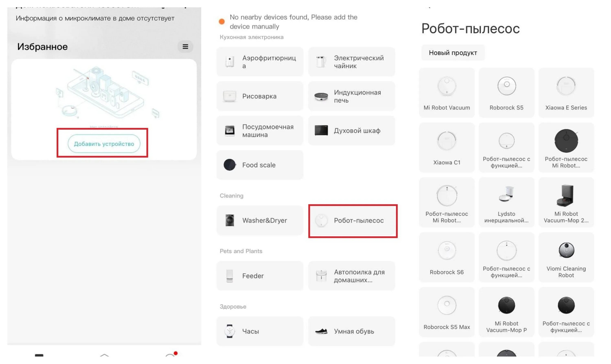Open the Washer&Dryer category

(260, 220)
